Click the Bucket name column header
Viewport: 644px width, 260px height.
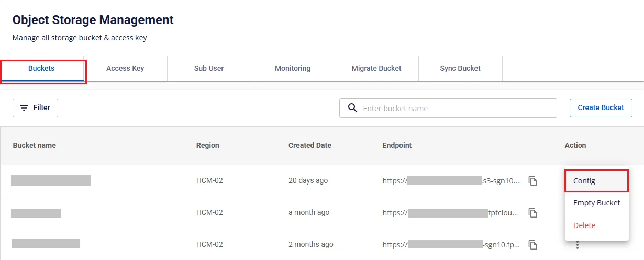(35, 145)
